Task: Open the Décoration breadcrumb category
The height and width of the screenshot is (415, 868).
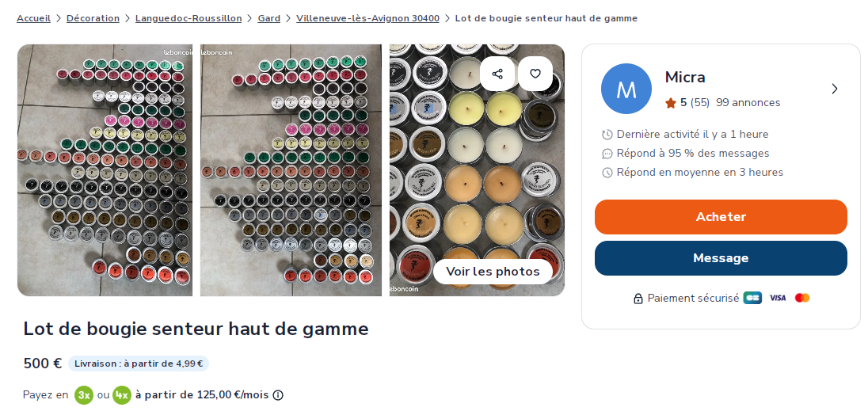Action: [93, 18]
